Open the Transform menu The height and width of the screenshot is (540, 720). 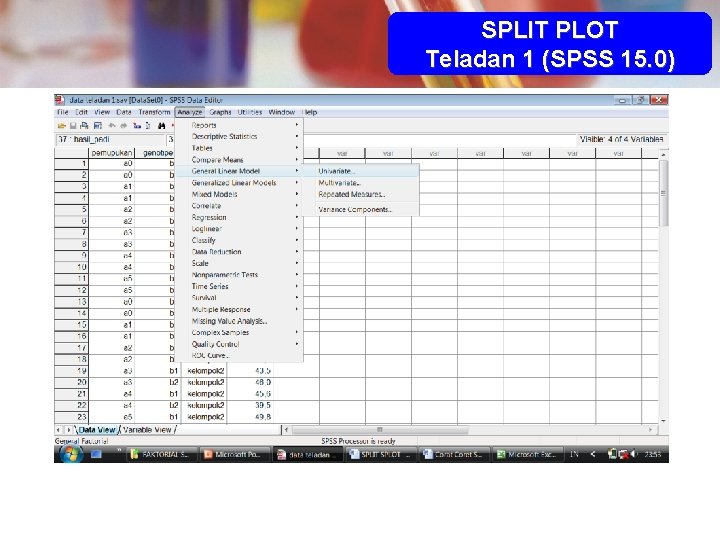point(154,112)
